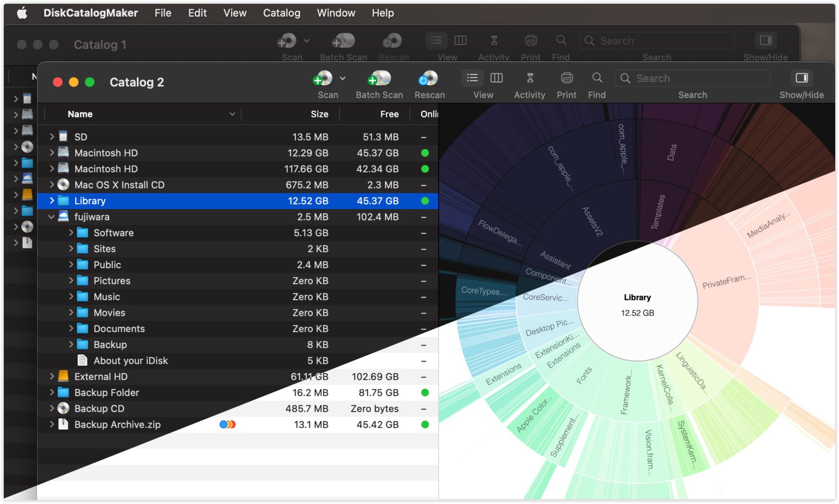The image size is (839, 504).
Task: Open Find magnifier in Catalog 2 toolbar
Action: (x=597, y=78)
